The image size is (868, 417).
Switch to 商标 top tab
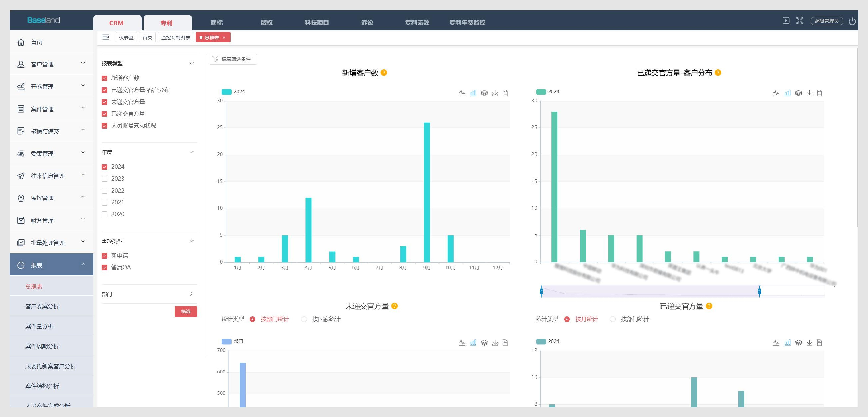point(216,23)
